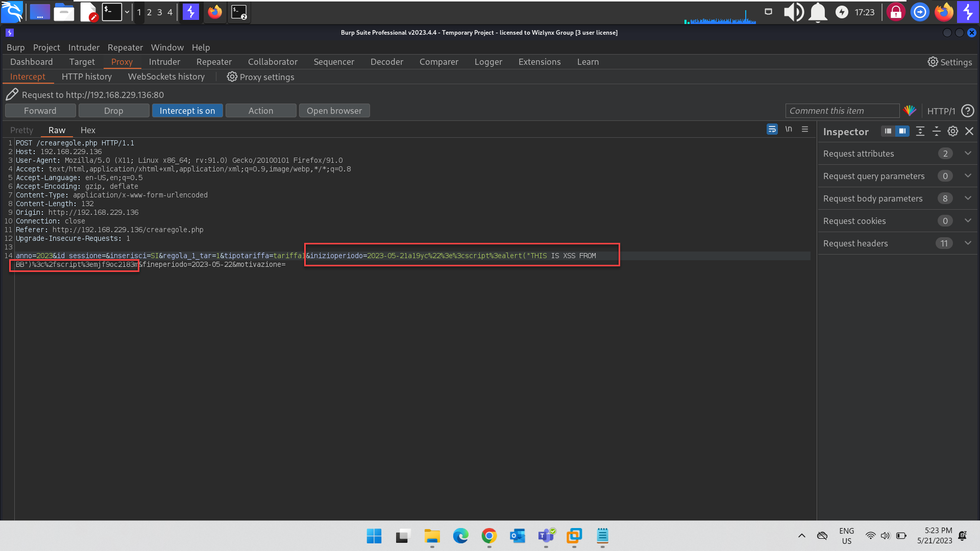
Task: Set Inspector layout to right-docked
Action: click(902, 131)
